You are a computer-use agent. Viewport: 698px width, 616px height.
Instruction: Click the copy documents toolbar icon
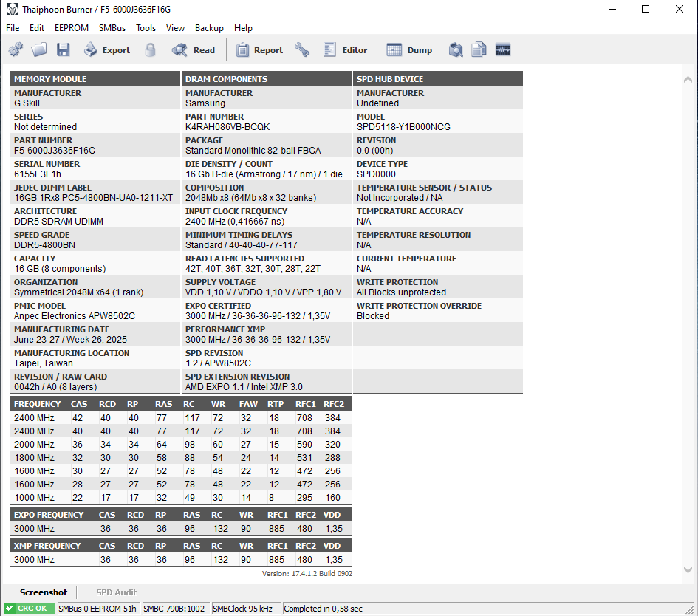click(x=479, y=49)
